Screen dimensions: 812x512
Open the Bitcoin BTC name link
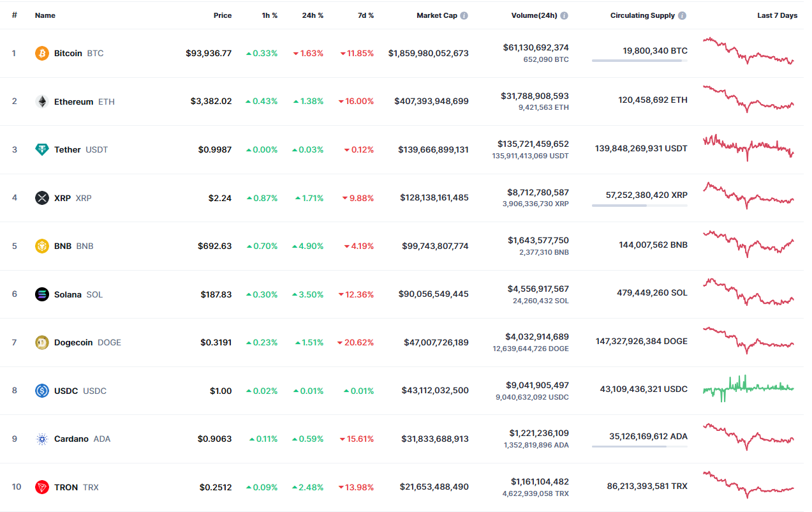click(78, 53)
